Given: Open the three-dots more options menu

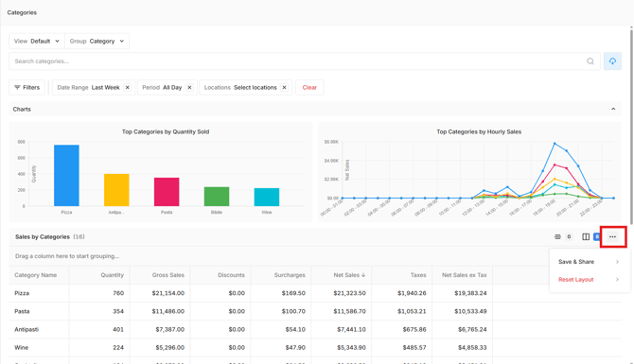Looking at the screenshot, I should [x=612, y=236].
